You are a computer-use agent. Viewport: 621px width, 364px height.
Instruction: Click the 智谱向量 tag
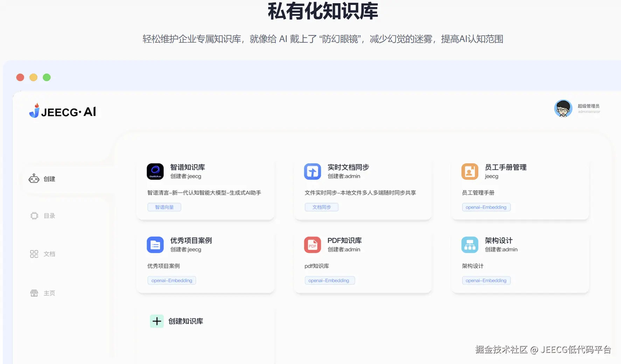pos(164,207)
